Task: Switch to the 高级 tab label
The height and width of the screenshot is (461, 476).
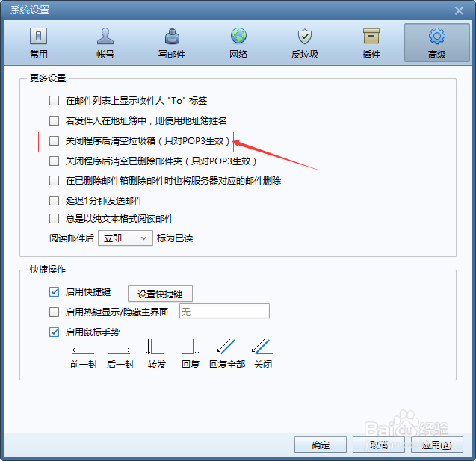Action: click(437, 54)
